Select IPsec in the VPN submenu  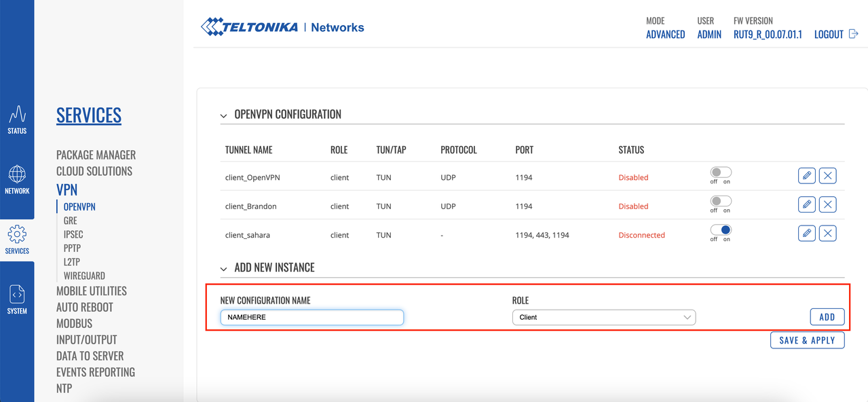click(73, 234)
